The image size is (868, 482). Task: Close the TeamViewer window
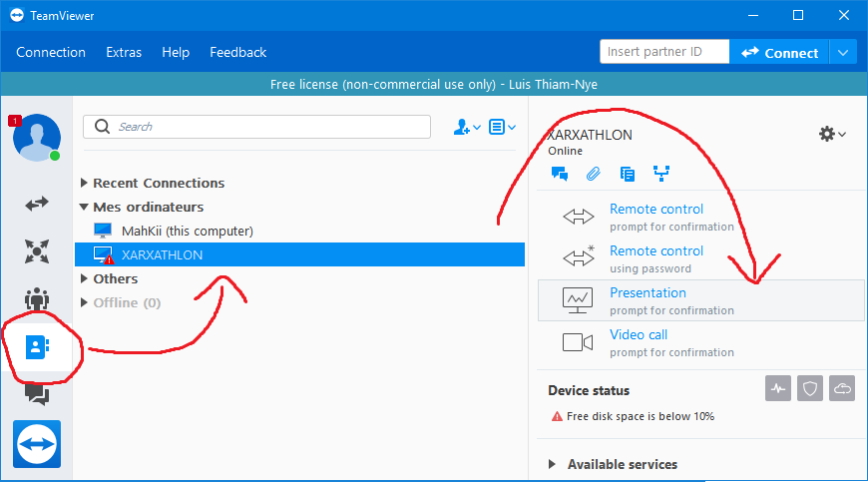(844, 16)
